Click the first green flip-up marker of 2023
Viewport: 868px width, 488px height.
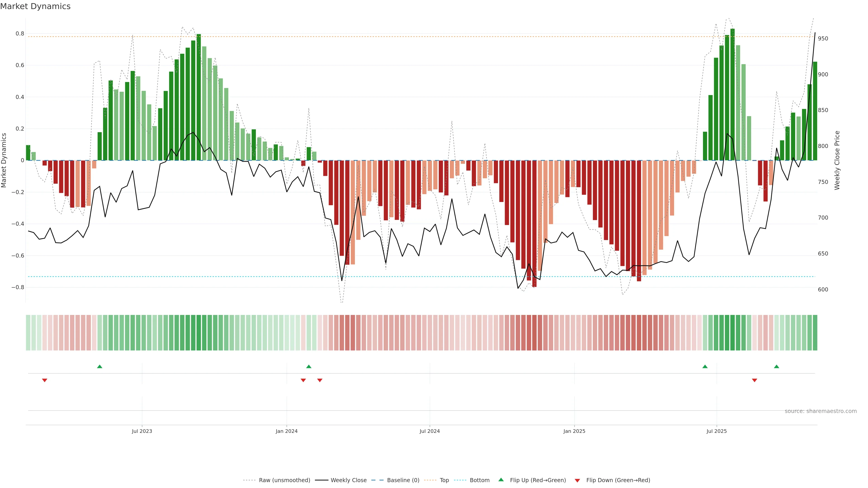click(x=99, y=366)
